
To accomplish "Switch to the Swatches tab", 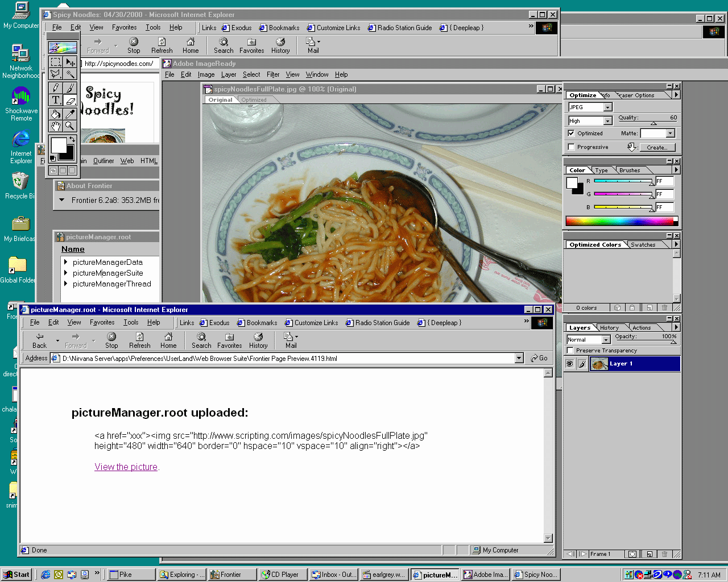I will tap(643, 245).
